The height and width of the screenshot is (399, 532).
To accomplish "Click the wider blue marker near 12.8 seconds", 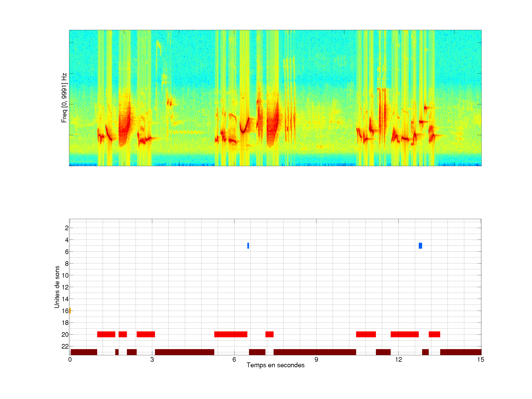I will [x=420, y=245].
